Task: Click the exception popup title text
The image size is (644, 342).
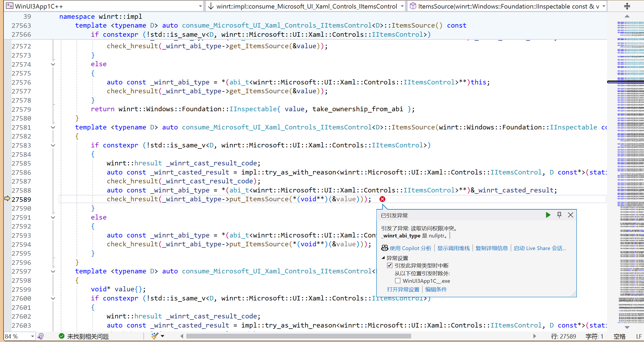Action: 394,215
